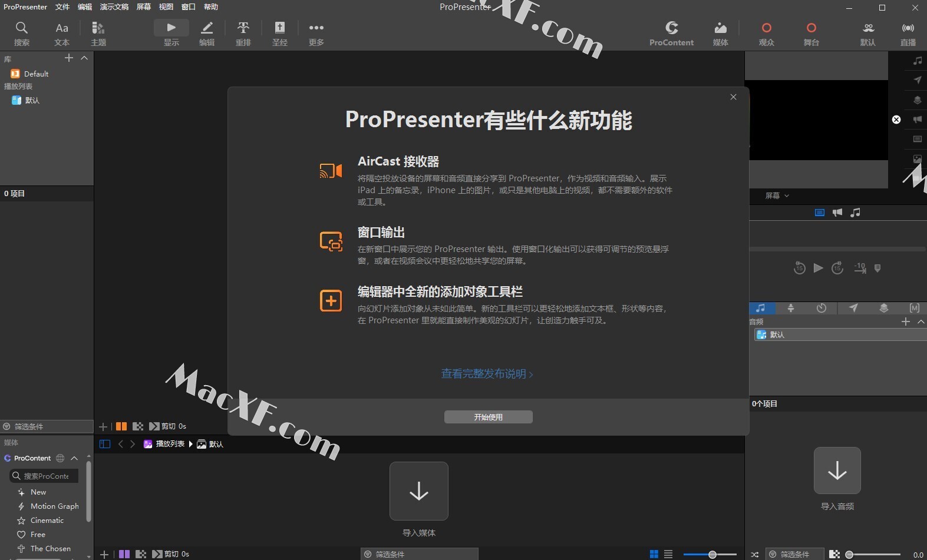Clear the audio layer icon in preview

[x=918, y=61]
